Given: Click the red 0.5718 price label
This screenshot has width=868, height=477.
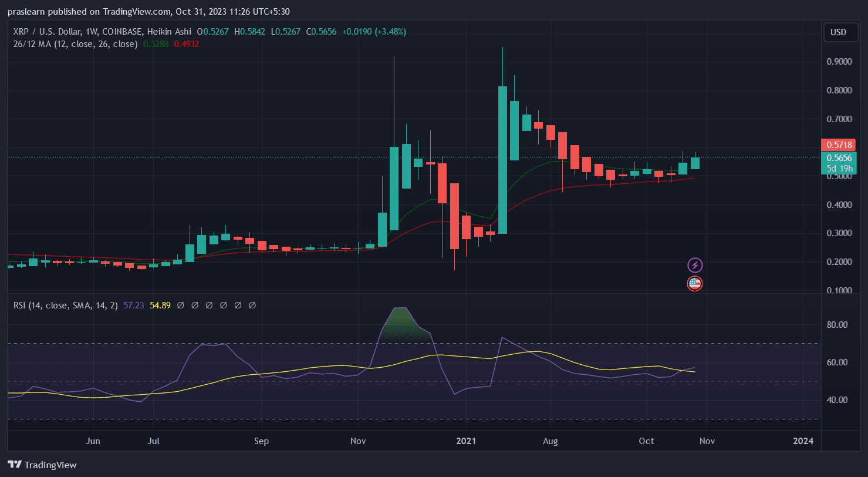Looking at the screenshot, I should click(x=839, y=145).
